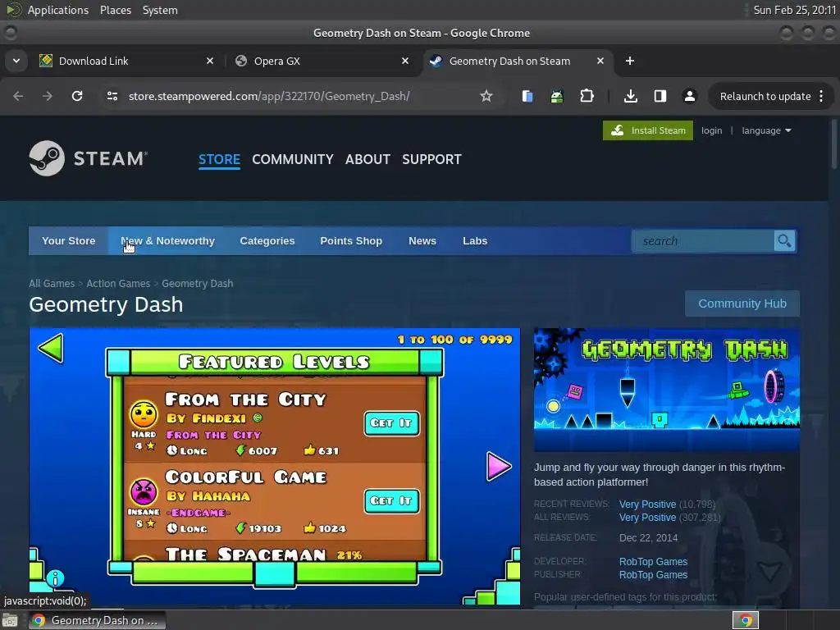Open the Labs tab
The height and width of the screenshot is (630, 840).
click(x=475, y=241)
